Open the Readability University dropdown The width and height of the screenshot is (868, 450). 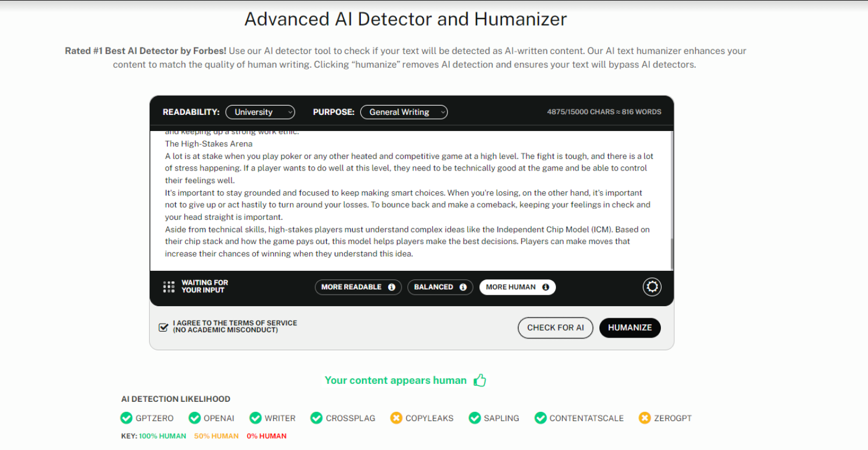point(260,112)
